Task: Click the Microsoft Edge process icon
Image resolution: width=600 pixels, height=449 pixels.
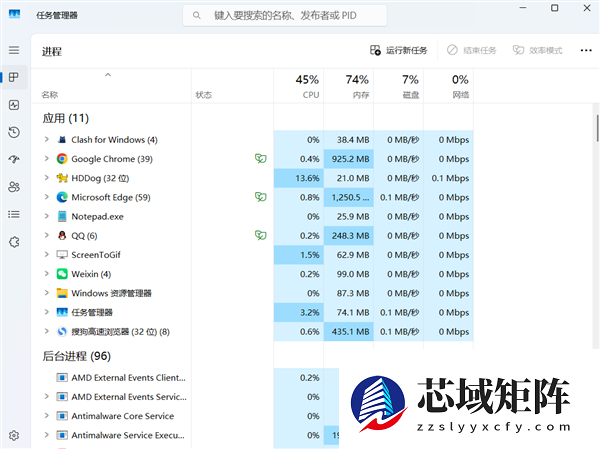Action: coord(62,197)
